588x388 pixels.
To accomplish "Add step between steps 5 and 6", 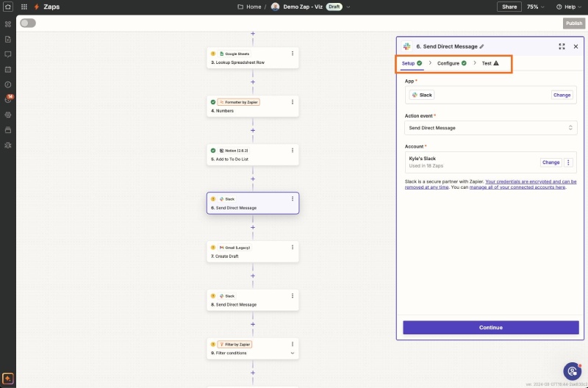I will [x=253, y=179].
